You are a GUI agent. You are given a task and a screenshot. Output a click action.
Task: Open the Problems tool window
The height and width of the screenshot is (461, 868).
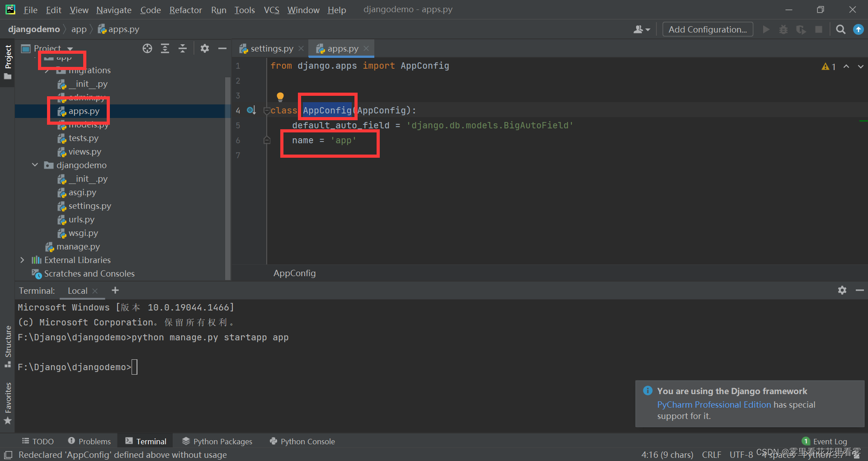[89, 442]
